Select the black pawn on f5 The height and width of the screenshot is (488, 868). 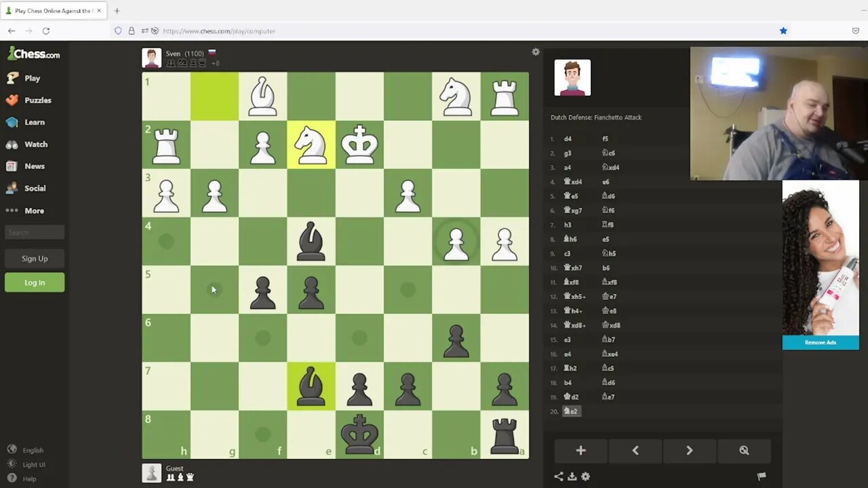point(263,289)
